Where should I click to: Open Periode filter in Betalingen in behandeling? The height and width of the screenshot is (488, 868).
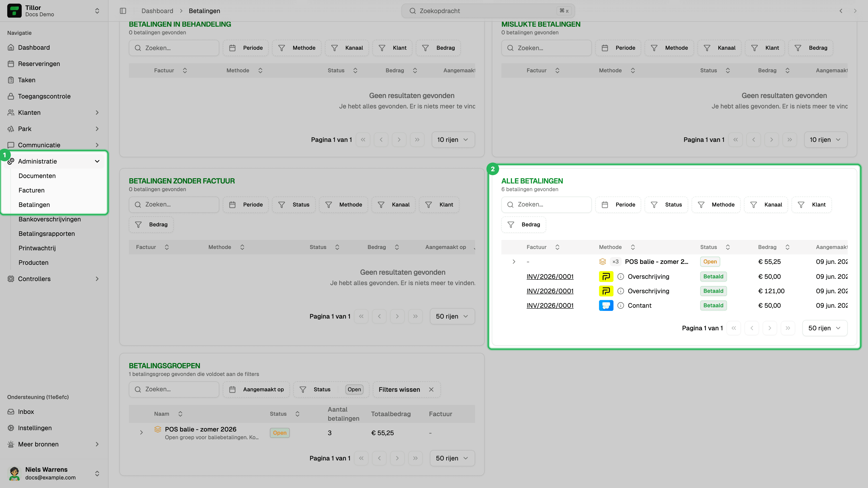[246, 48]
